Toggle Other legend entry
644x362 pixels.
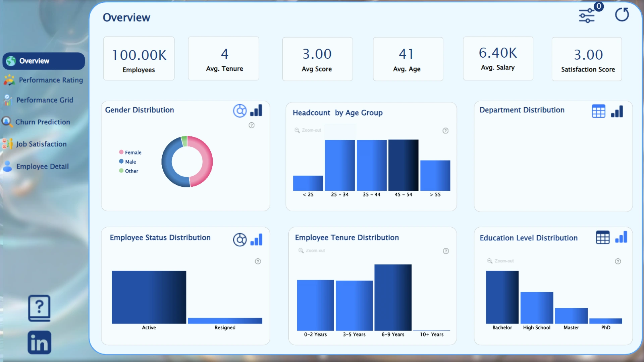pyautogui.click(x=128, y=171)
